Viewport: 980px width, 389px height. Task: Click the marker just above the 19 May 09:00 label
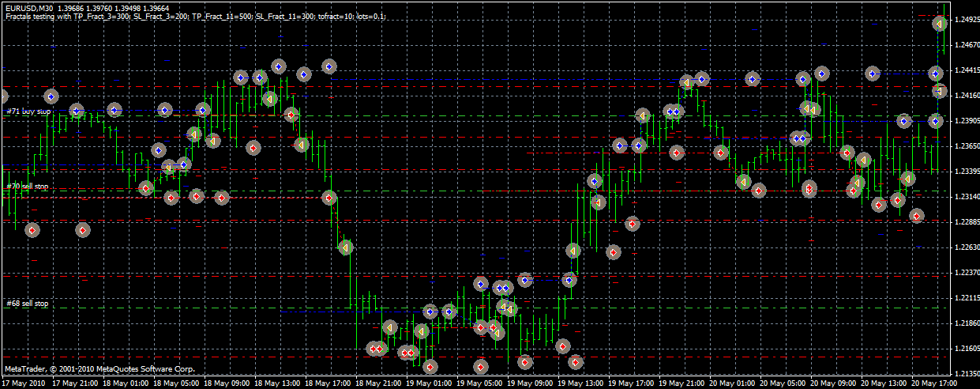pos(526,362)
